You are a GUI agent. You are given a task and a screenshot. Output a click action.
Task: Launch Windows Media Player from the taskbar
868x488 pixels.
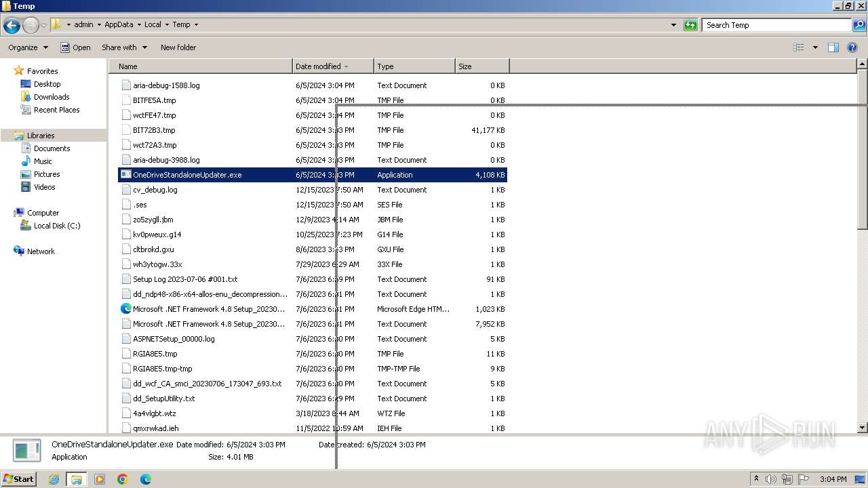click(100, 479)
